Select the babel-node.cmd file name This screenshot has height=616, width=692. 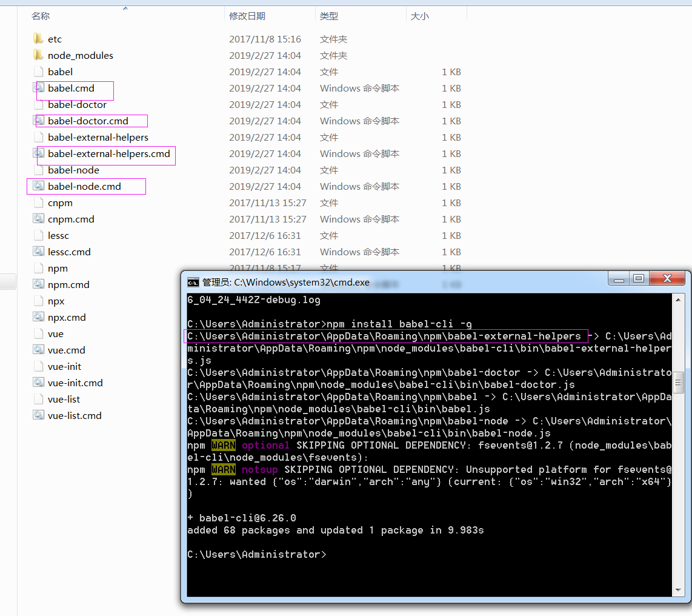coord(84,186)
